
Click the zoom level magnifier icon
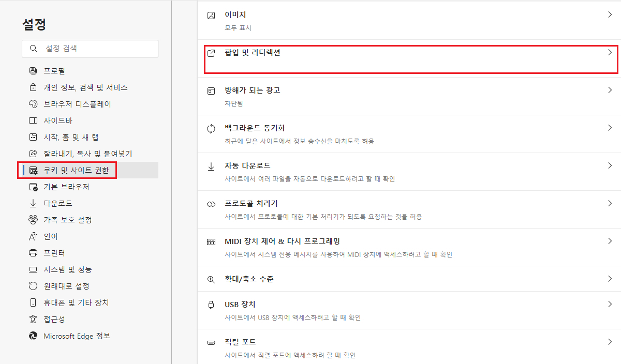(x=211, y=279)
